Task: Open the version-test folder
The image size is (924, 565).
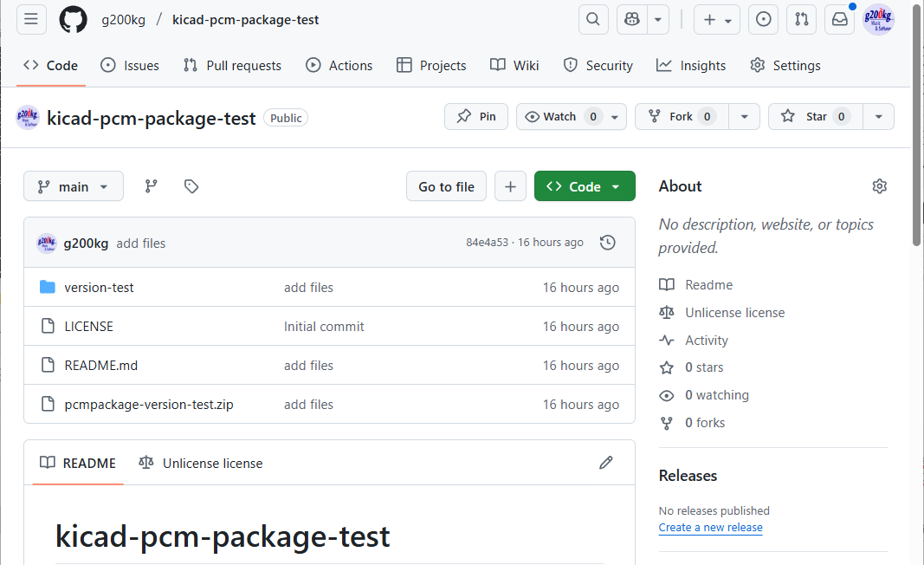Action: pyautogui.click(x=99, y=288)
